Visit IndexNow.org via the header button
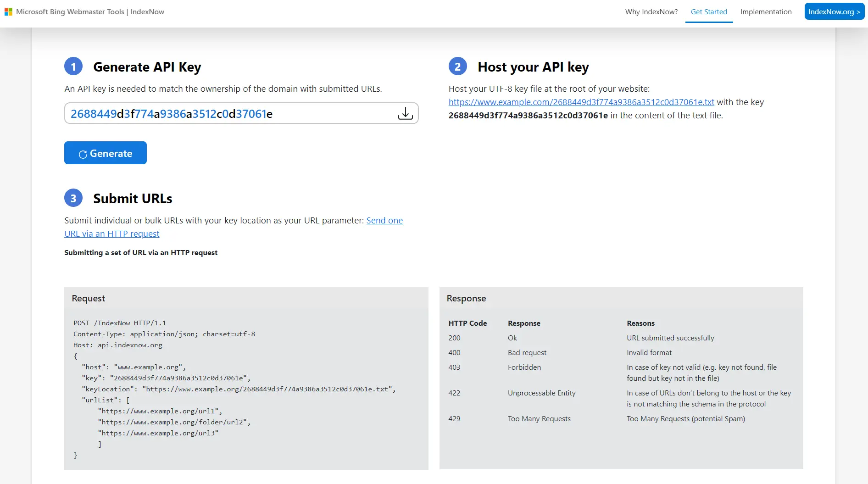Viewport: 868px width, 484px height. [x=834, y=12]
